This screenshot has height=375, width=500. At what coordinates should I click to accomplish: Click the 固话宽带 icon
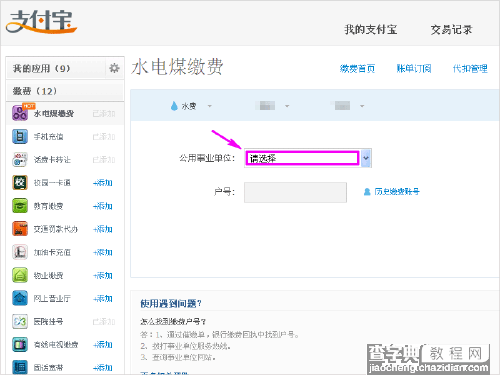pos(20,367)
